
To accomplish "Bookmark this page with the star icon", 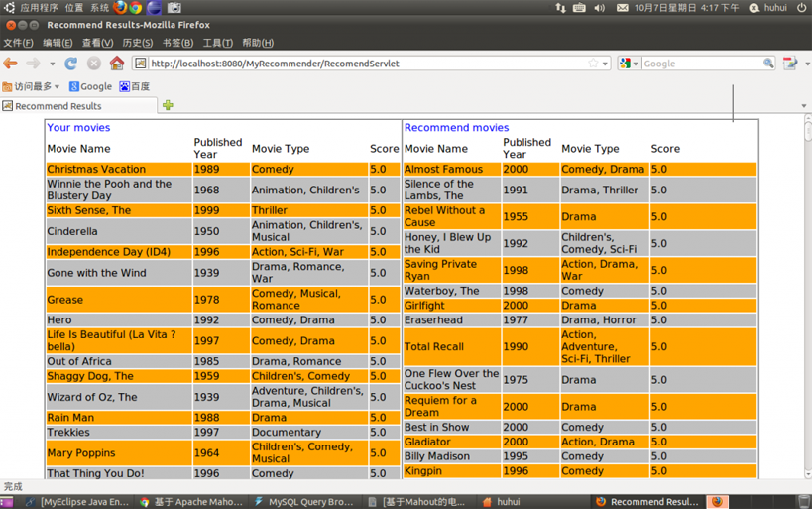I will pos(594,64).
